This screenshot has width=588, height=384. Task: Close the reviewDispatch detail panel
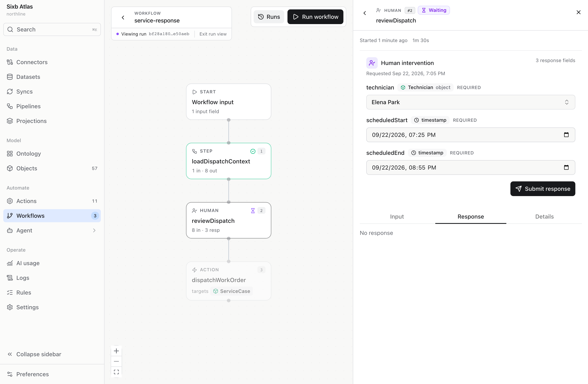(x=578, y=12)
